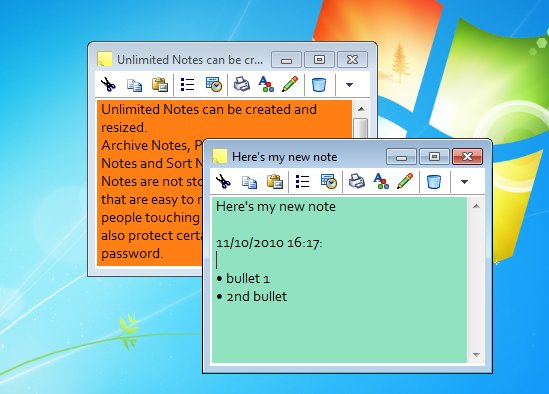
Task: Click scroll down arrow in green note
Action: (476, 355)
